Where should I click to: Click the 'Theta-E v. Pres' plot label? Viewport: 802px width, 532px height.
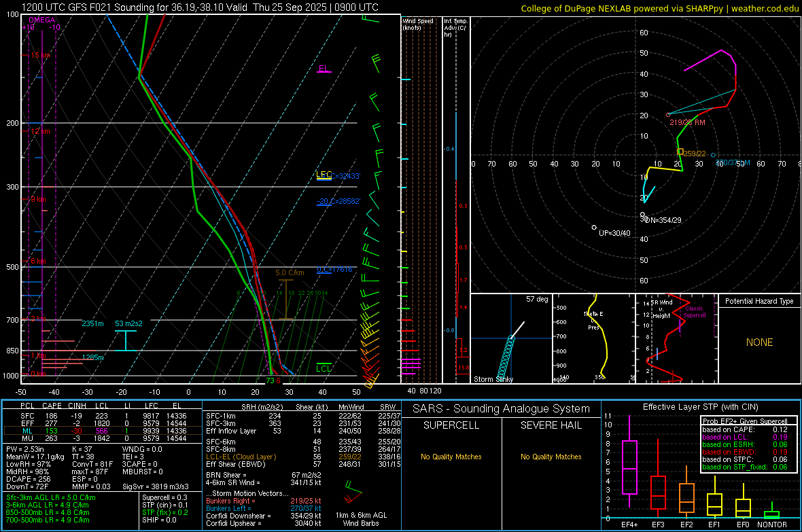(x=593, y=320)
